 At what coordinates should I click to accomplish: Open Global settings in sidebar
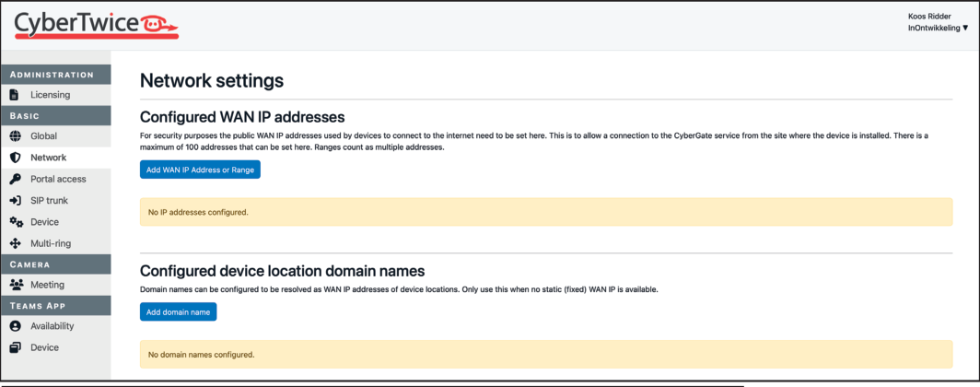point(55,136)
